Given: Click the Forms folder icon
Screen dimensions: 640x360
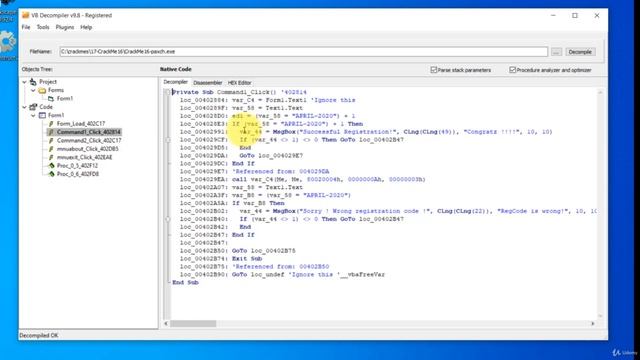Looking at the screenshot, I should (x=42, y=90).
